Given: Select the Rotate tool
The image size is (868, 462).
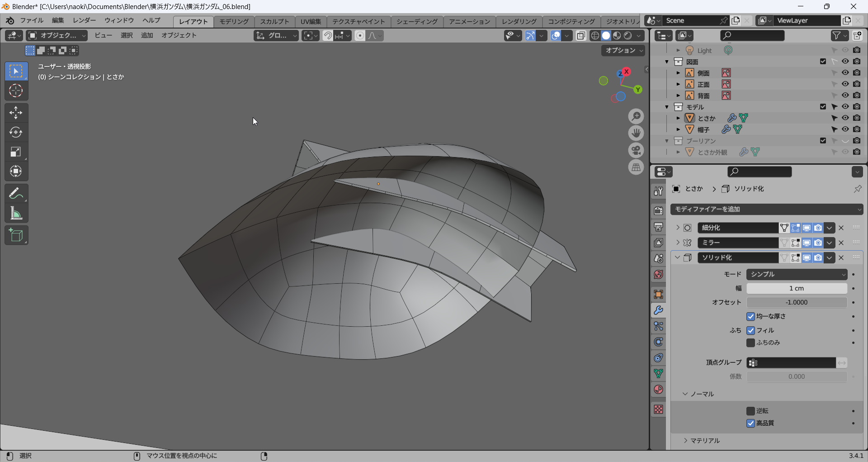Looking at the screenshot, I should coord(16,132).
